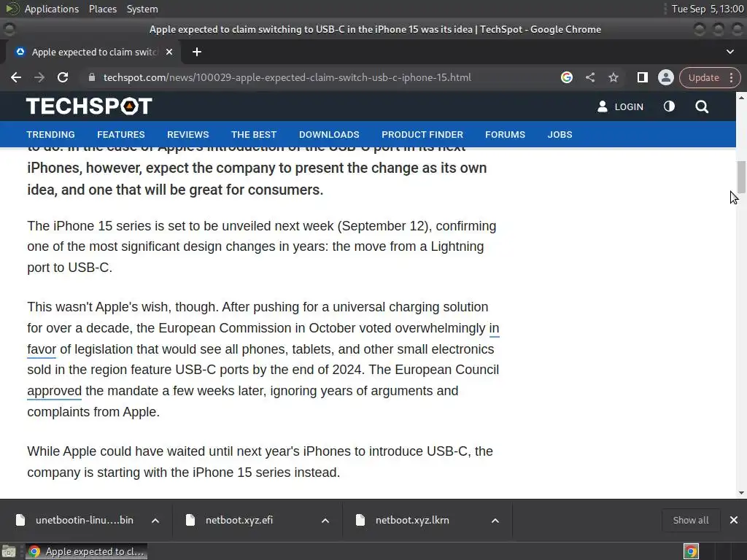Open the Trending section
Viewport: 747px width, 560px height.
(50, 135)
